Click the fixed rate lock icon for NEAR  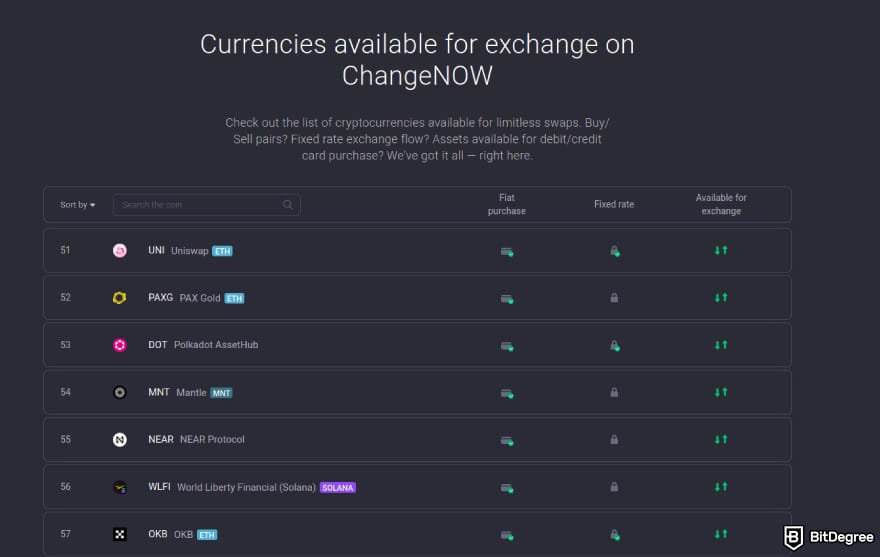pyautogui.click(x=614, y=439)
